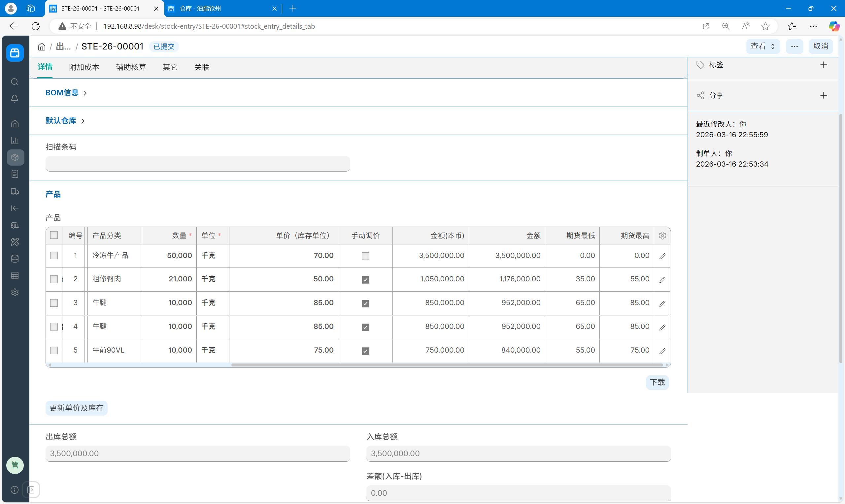Screen dimensions: 845x504
Task: Open the info circle icon at sidebar bottom
Action: tap(15, 490)
